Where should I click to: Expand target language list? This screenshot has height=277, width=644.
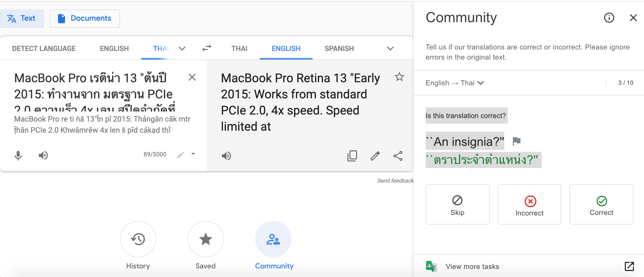click(x=390, y=48)
